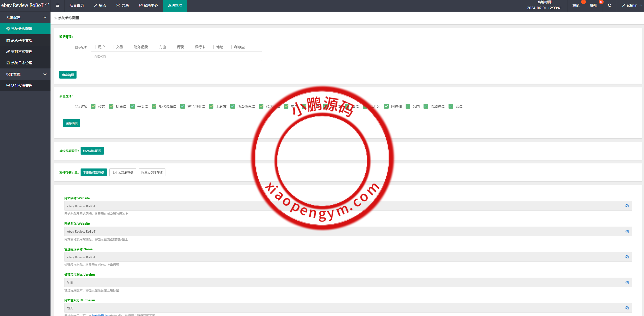Select 七牛云对象存储 storage engine
644x316 pixels.
point(123,172)
